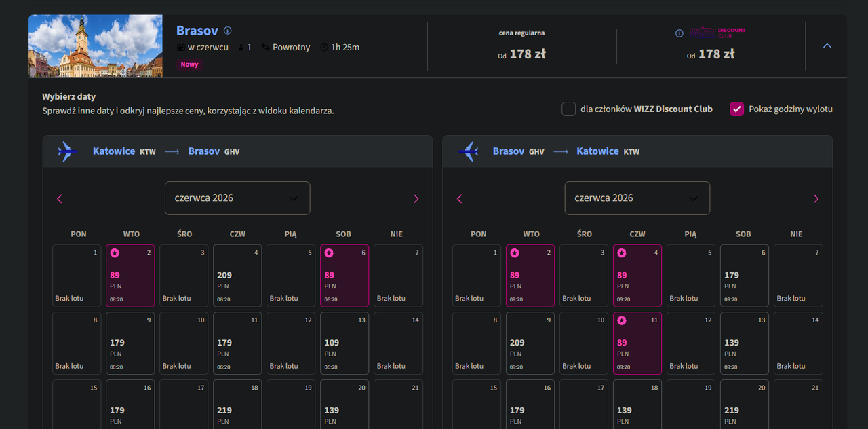Click the plane icon next to Powrotny
Image resolution: width=868 pixels, height=429 pixels.
[x=264, y=48]
